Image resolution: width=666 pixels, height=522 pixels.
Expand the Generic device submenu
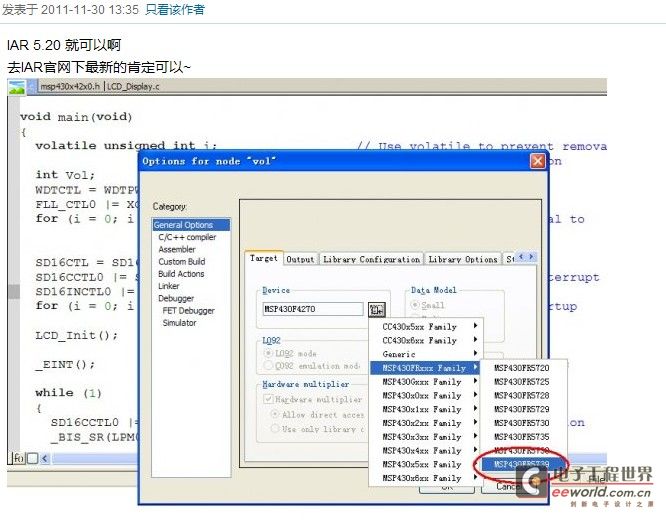[x=425, y=354]
